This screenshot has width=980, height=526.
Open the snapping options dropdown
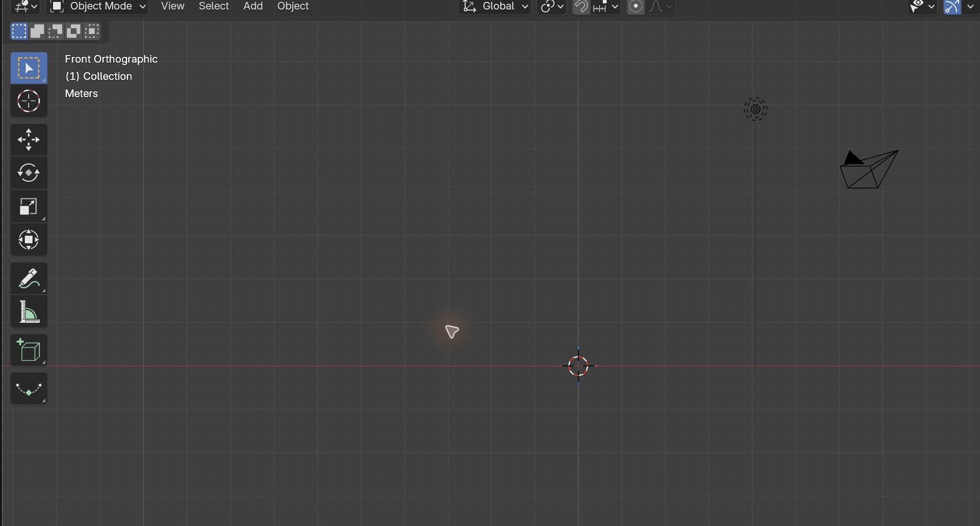pos(605,7)
